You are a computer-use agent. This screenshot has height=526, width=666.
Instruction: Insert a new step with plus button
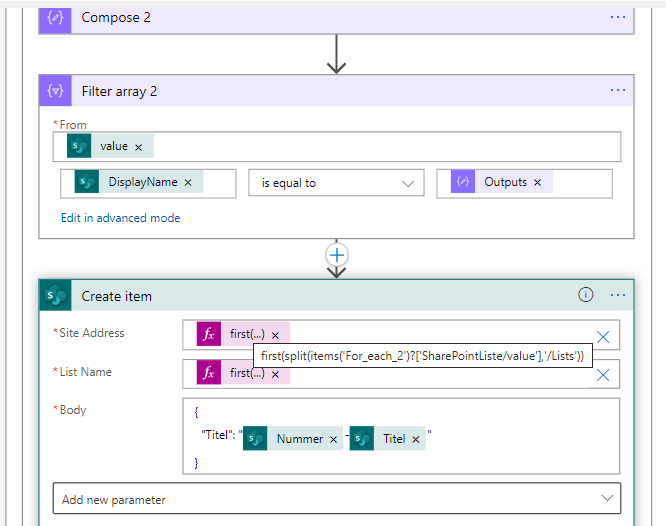pos(337,255)
